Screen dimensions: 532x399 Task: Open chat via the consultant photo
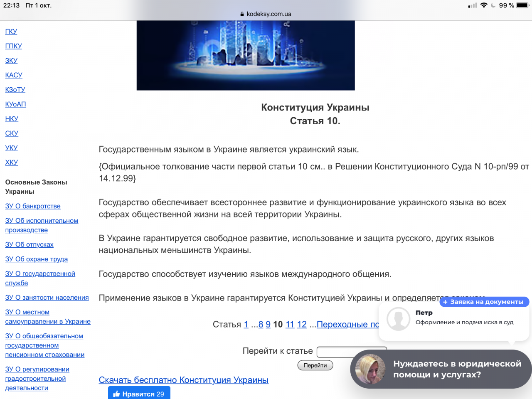click(370, 369)
